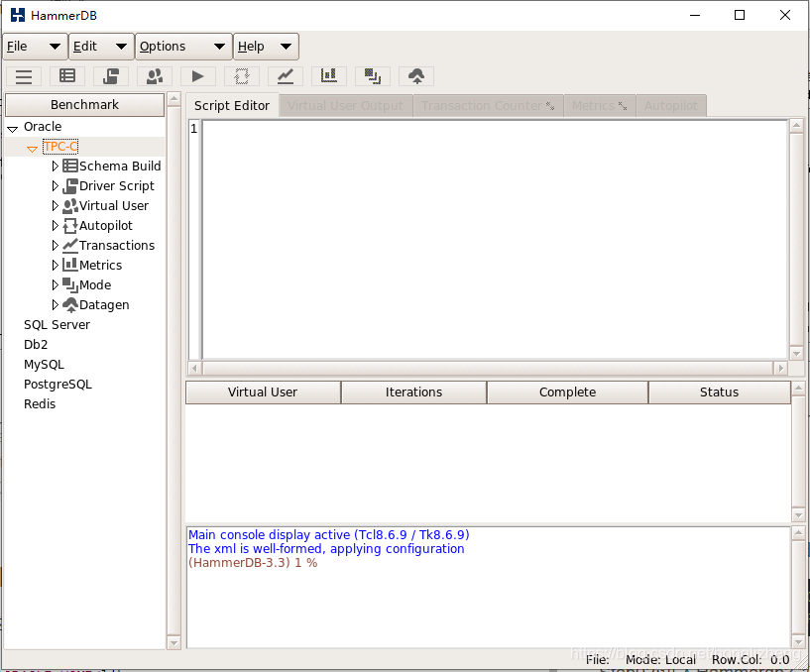Screen dimensions: 810x672
Task: Select the Metrics chart icon in tree
Action: coord(69,265)
